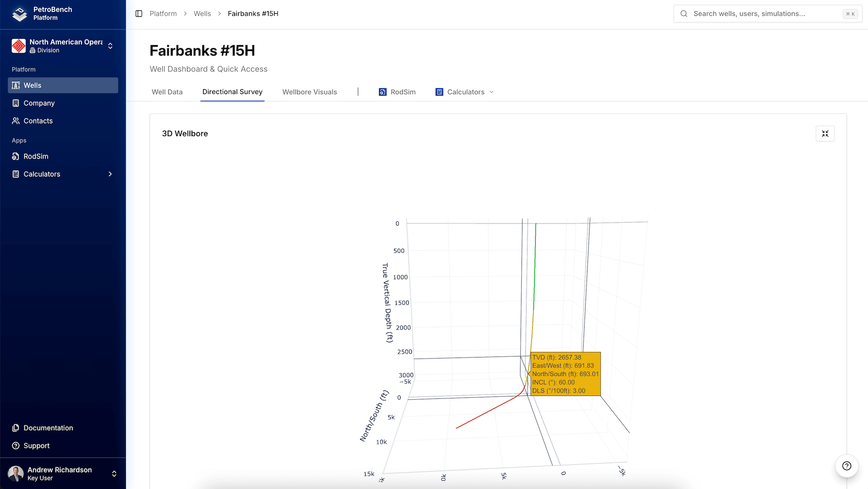The image size is (868, 489).
Task: Navigate to Wells via breadcrumb
Action: 202,13
